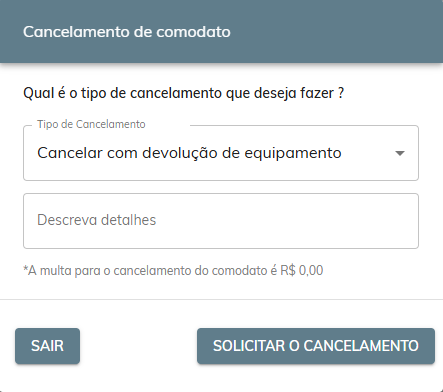
Task: Click the teal dialog header bar
Action: [221, 31]
